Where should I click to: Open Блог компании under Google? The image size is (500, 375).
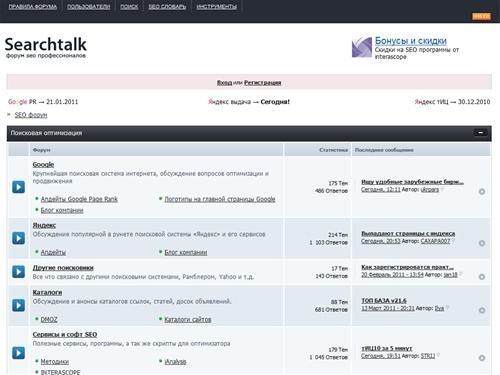pyautogui.click(x=62, y=210)
